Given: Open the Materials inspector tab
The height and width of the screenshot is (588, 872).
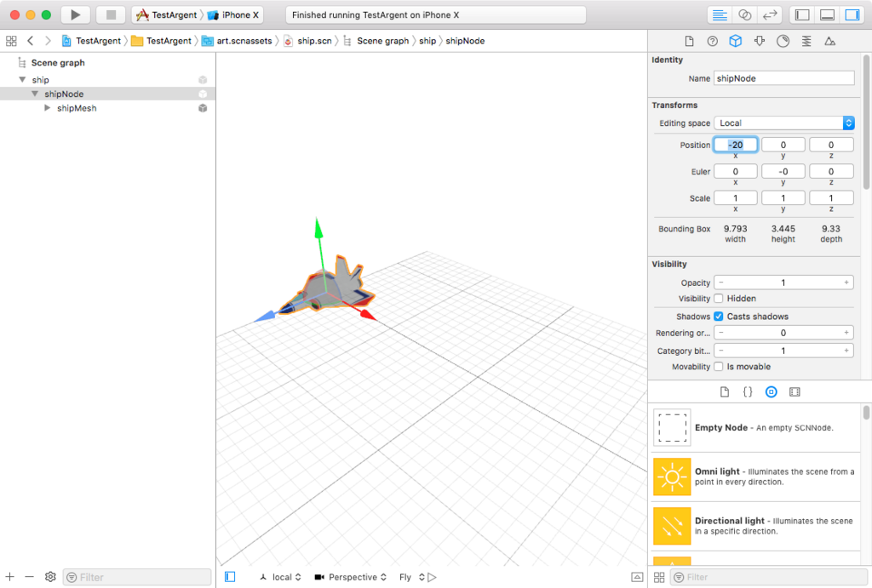Looking at the screenshot, I should [783, 41].
